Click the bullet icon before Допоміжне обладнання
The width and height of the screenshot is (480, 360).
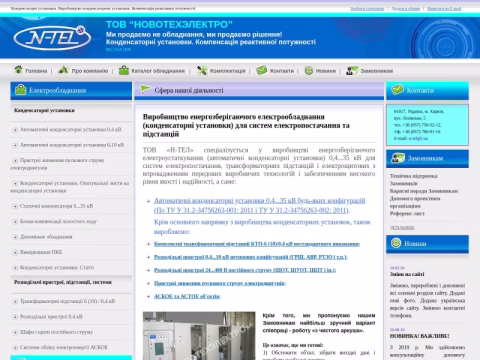coord(15,237)
